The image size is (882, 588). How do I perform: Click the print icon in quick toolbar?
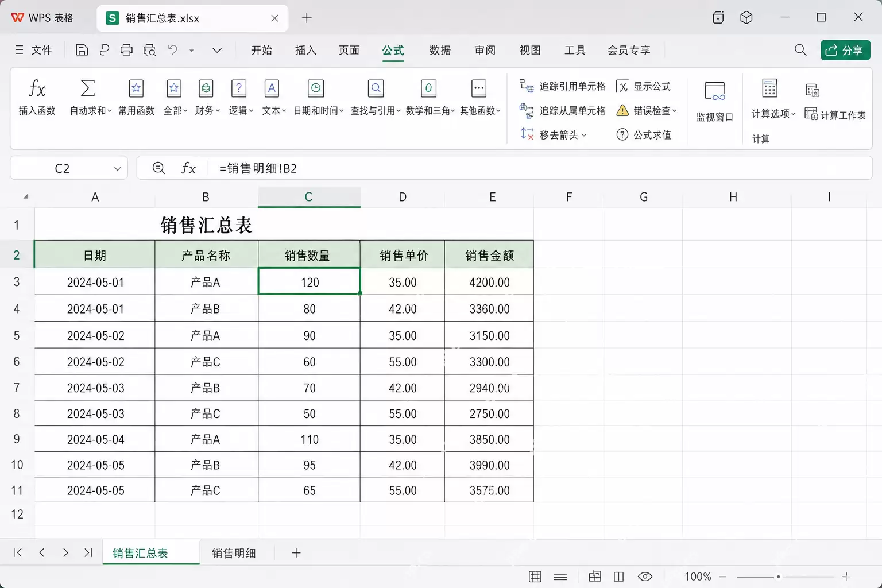pyautogui.click(x=126, y=51)
